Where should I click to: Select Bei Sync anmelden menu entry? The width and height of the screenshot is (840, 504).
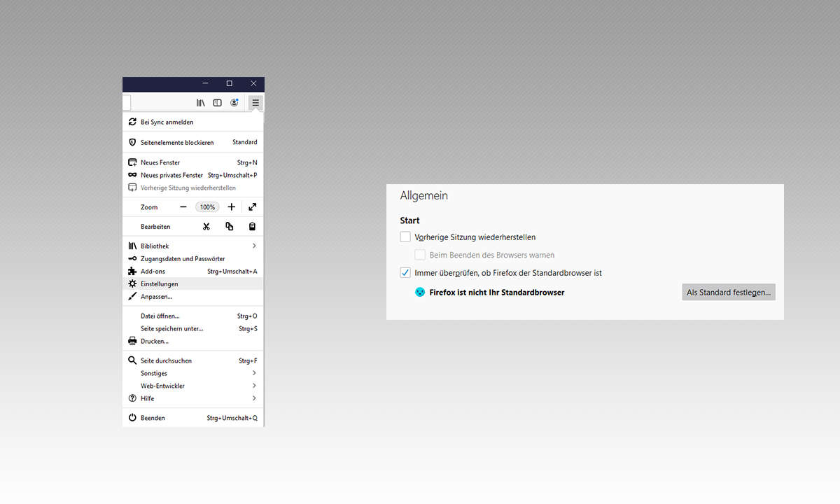pos(193,122)
